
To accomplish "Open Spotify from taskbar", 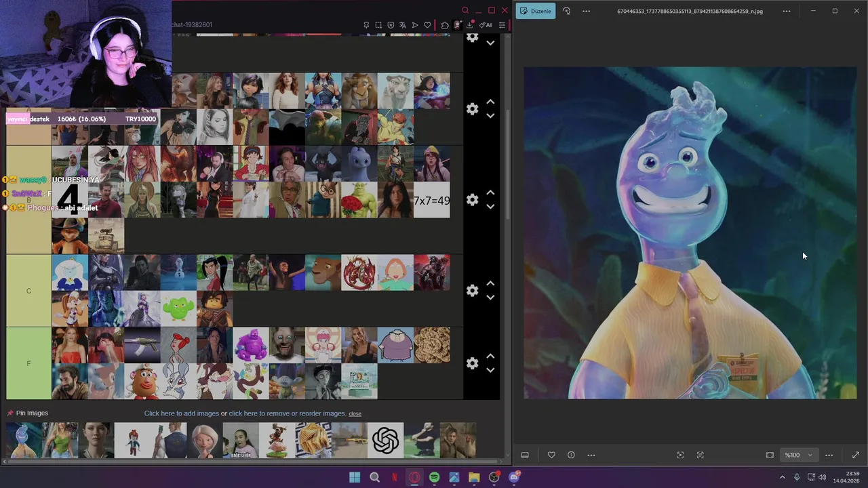I will [434, 477].
